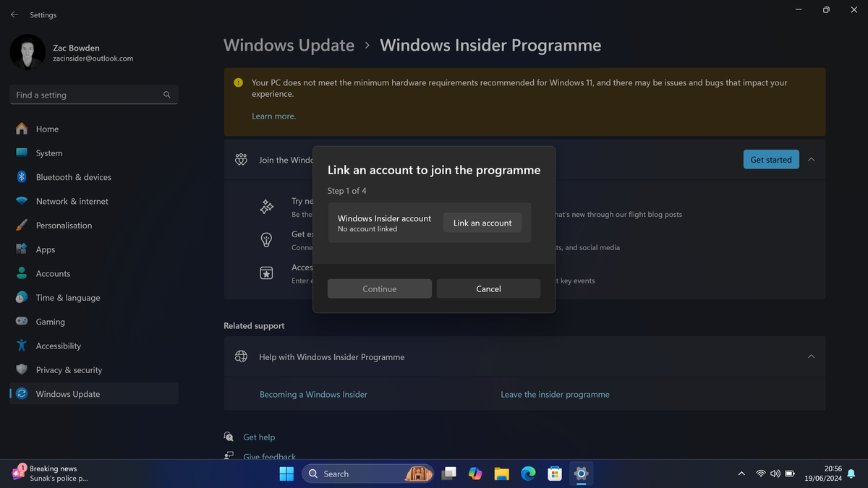
Task: Click the Find a setting search box
Action: [x=94, y=95]
